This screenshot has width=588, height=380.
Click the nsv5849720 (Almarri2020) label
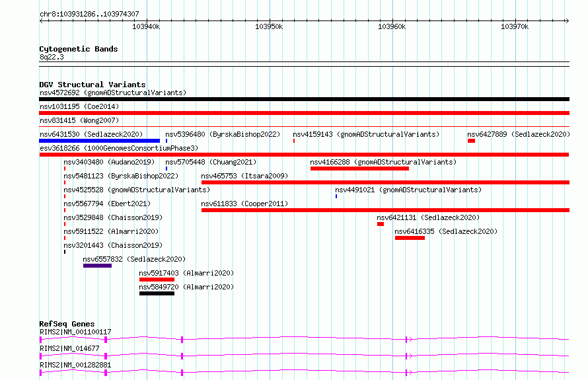pos(186,287)
